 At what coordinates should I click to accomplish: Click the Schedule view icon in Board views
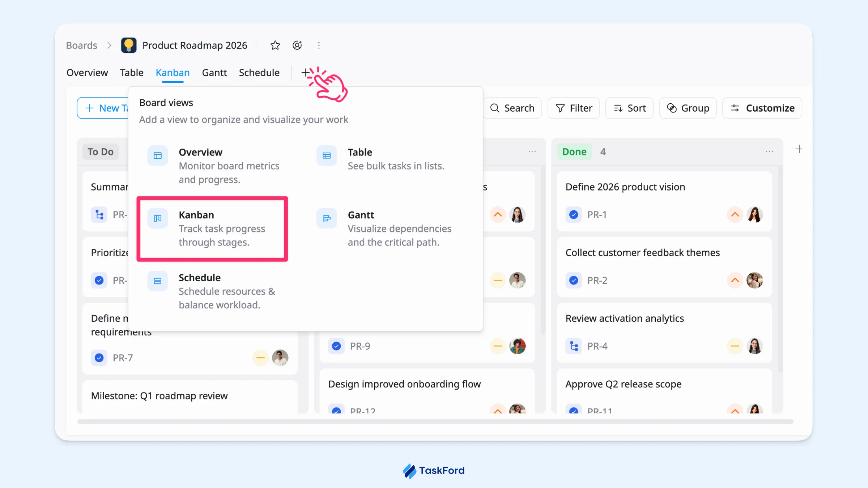[x=158, y=281]
